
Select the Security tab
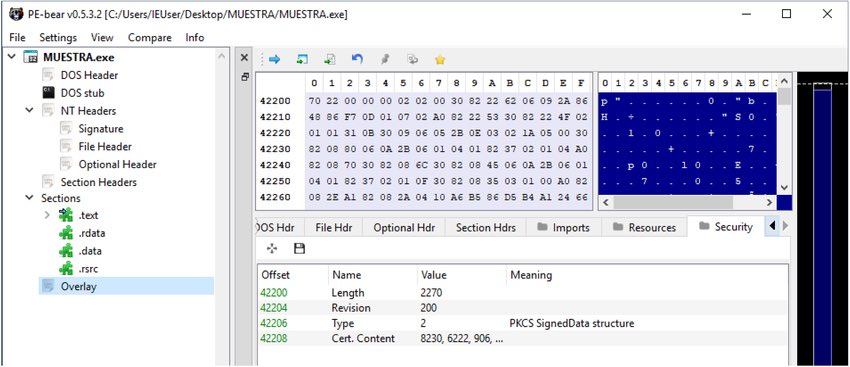click(726, 227)
